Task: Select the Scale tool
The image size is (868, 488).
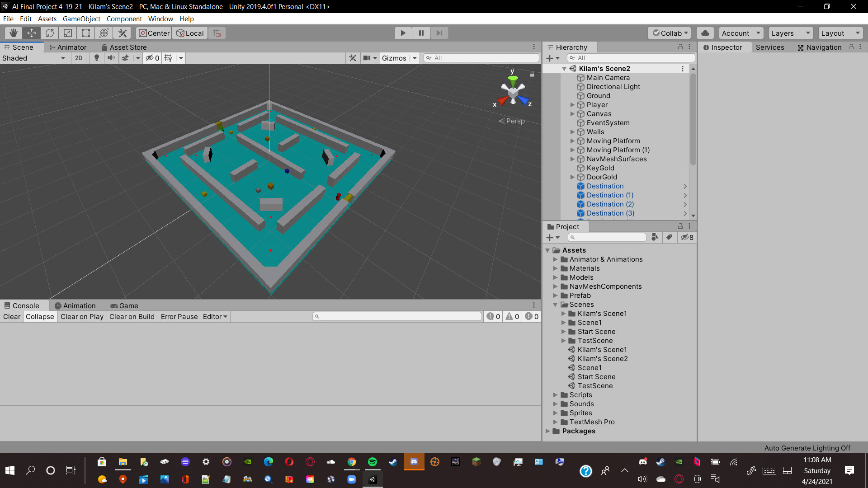Action: click(x=68, y=33)
